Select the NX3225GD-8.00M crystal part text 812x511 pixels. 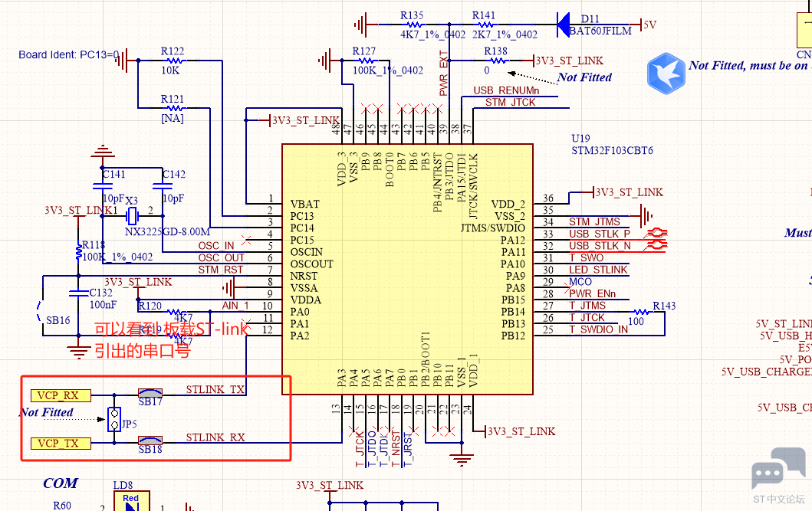[x=167, y=231]
